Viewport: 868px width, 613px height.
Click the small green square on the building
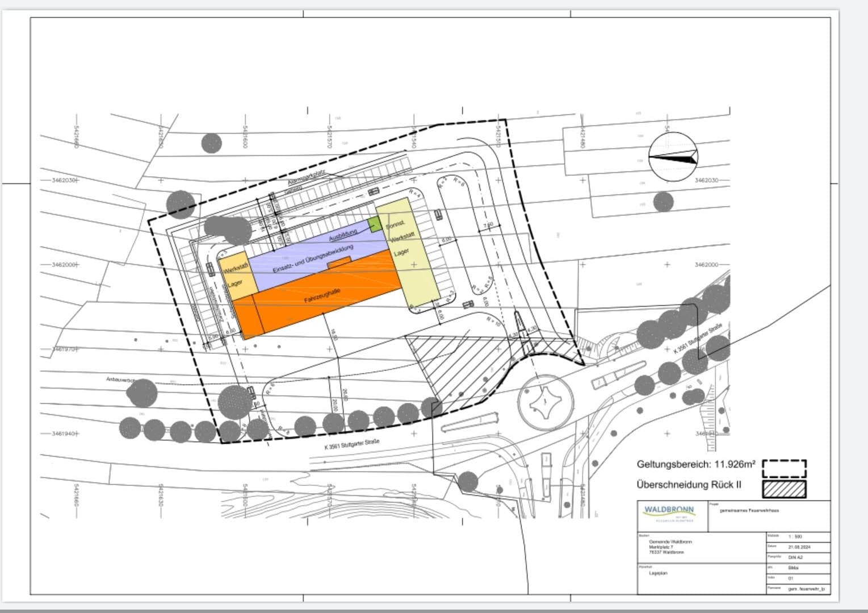[x=374, y=224]
